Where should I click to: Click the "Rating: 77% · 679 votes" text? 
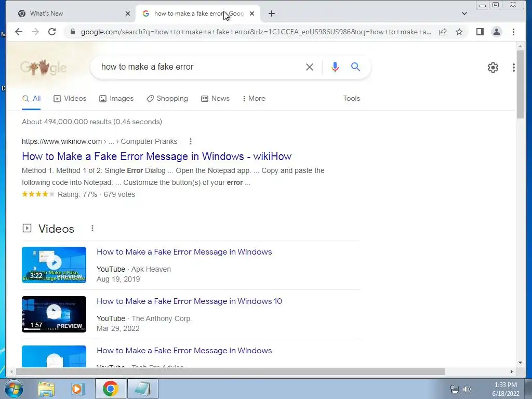96,194
